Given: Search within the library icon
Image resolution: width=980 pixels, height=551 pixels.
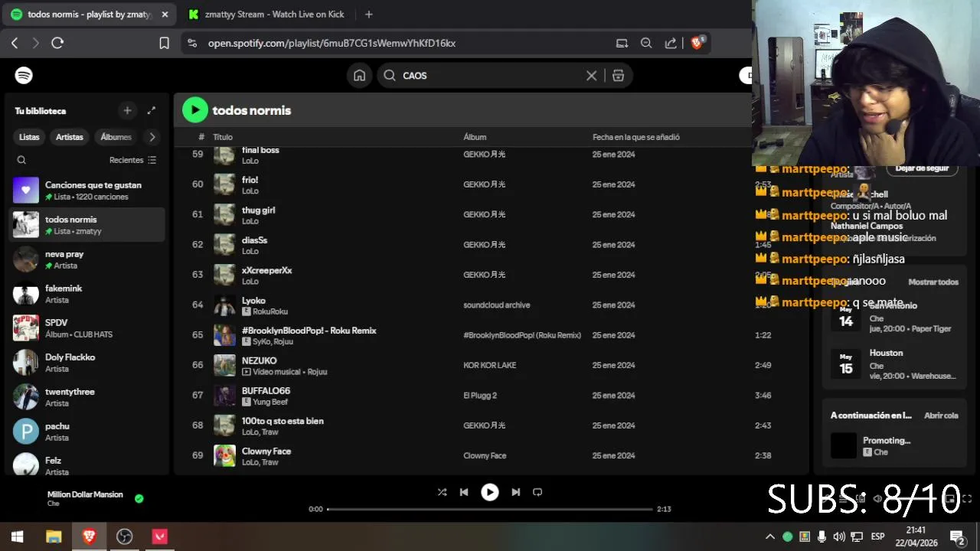Looking at the screenshot, I should (x=21, y=160).
